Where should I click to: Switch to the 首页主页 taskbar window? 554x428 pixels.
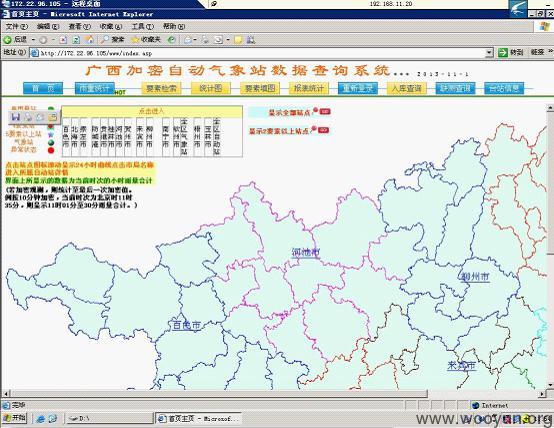[199, 418]
